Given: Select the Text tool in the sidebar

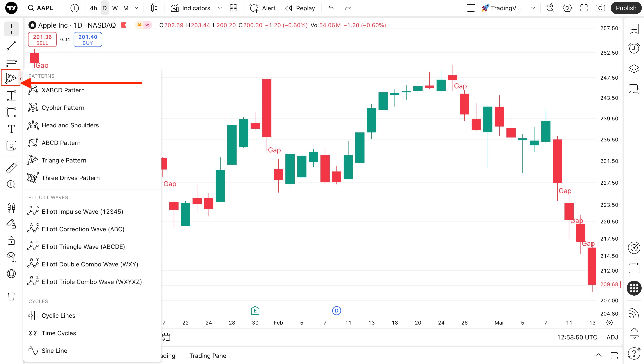Looking at the screenshot, I should 11,129.
